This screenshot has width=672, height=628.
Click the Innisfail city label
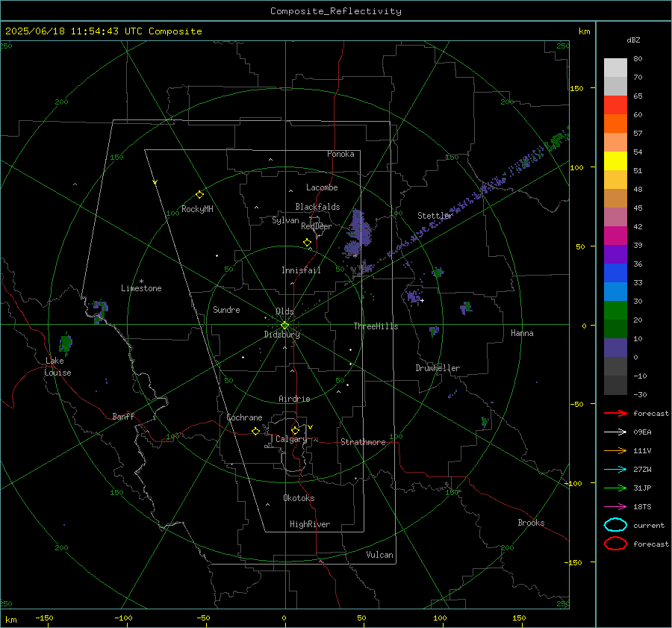click(x=301, y=270)
